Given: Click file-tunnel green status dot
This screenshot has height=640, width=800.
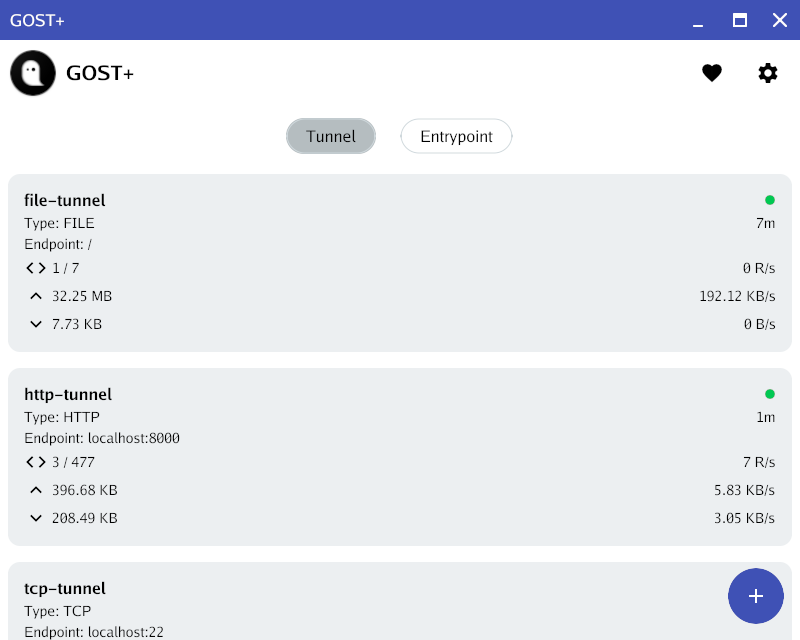Looking at the screenshot, I should pos(770,200).
